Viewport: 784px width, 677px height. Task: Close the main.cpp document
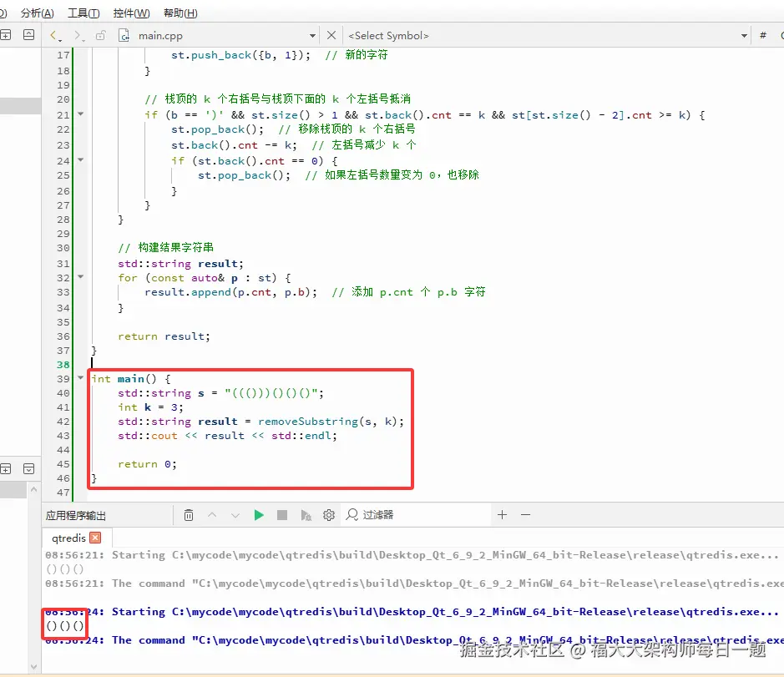pos(331,35)
